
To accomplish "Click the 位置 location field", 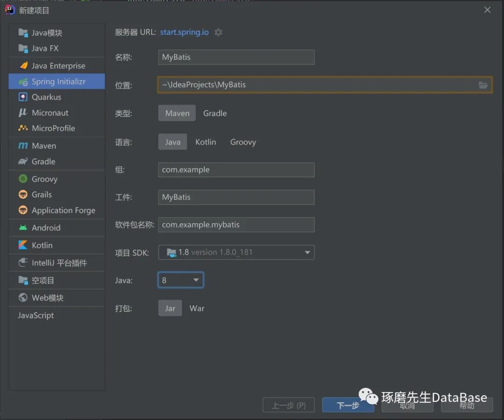I will click(x=325, y=85).
